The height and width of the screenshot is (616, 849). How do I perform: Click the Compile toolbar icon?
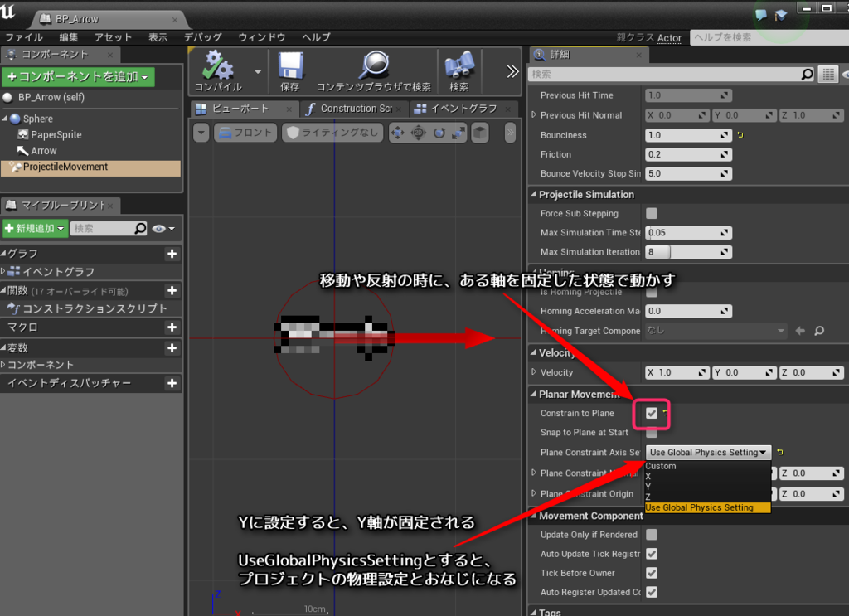[x=218, y=66]
